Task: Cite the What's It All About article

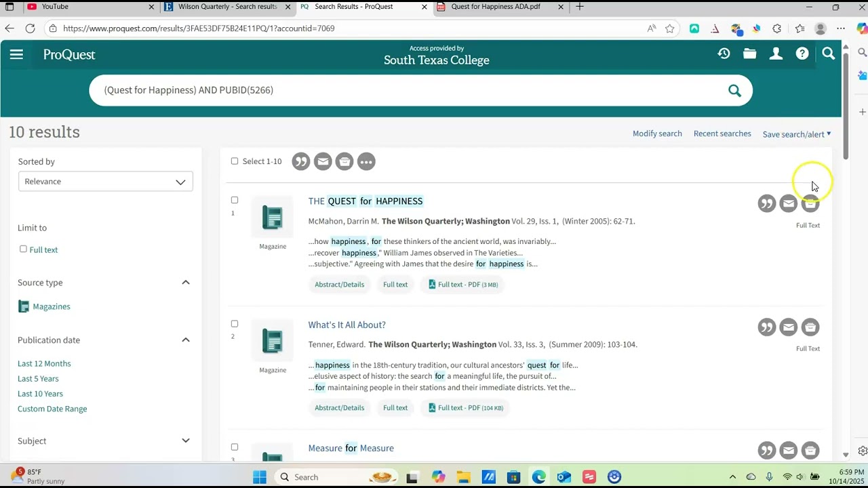Action: [x=767, y=327]
